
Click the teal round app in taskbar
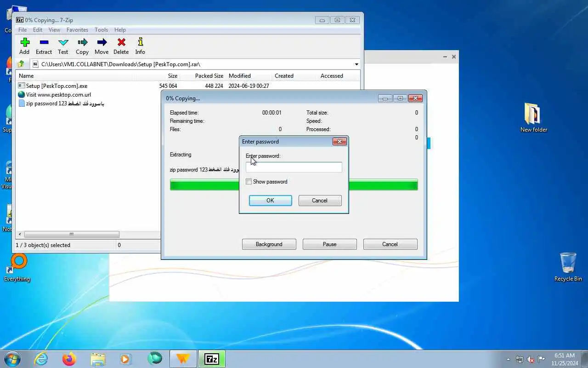[155, 359]
